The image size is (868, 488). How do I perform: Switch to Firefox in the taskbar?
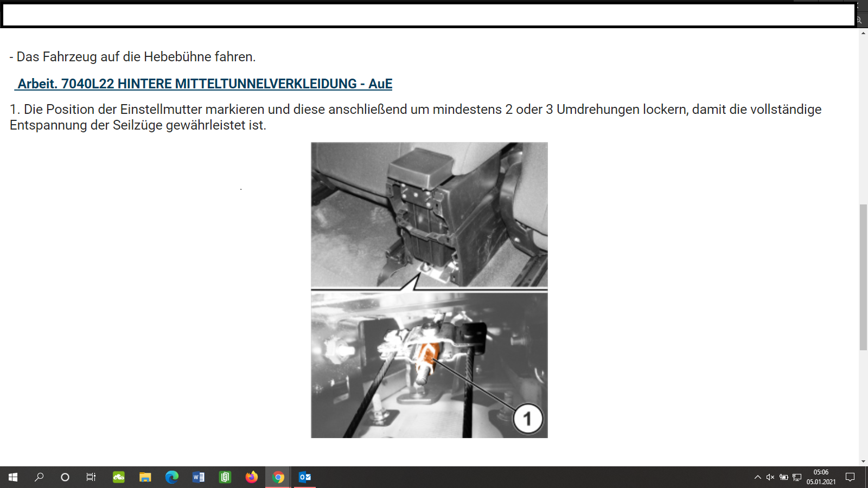(252, 477)
